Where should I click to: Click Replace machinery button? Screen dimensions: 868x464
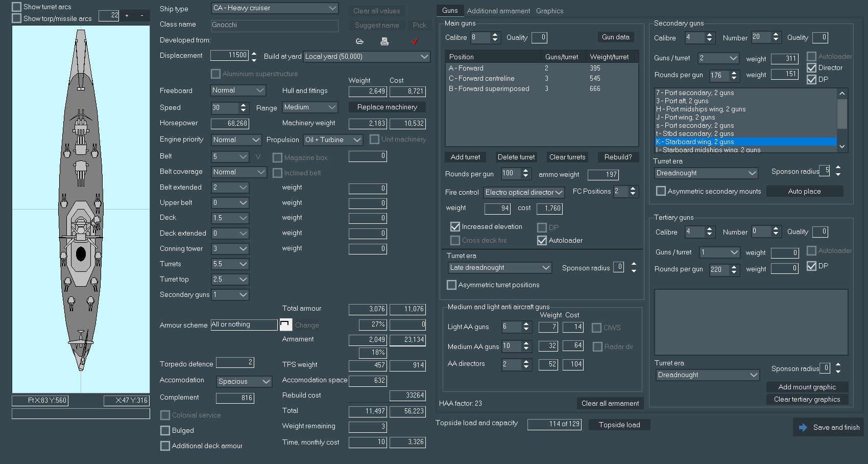click(x=387, y=107)
